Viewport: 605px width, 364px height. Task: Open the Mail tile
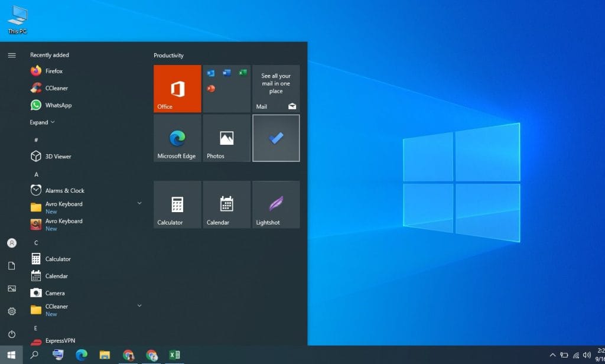click(x=276, y=89)
